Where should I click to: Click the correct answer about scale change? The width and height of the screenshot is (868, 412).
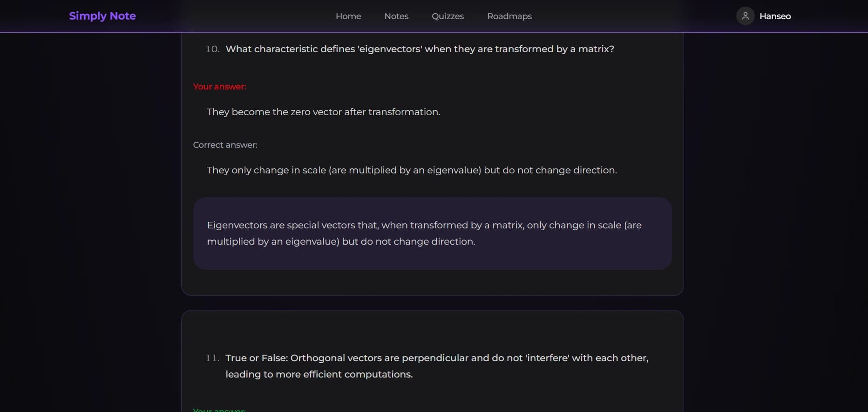tap(412, 170)
